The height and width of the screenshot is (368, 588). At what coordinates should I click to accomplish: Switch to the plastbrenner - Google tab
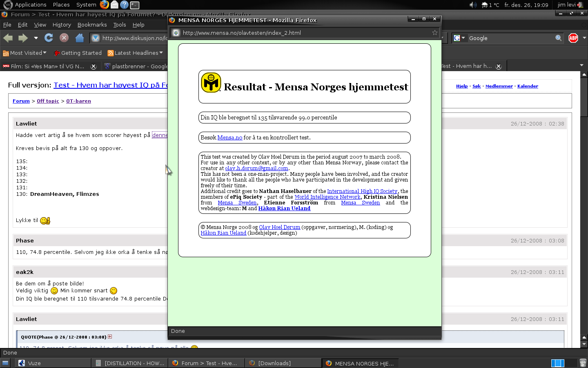point(136,66)
